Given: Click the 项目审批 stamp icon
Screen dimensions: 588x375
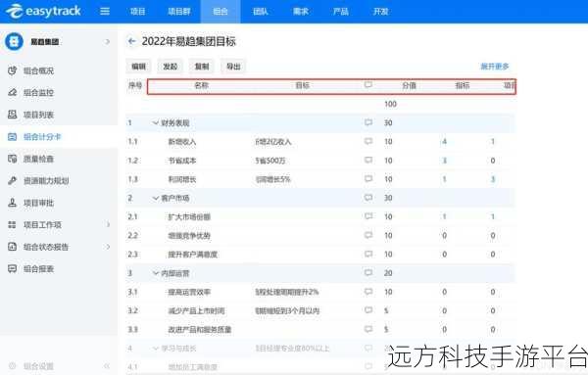Looking at the screenshot, I should click(x=13, y=203).
